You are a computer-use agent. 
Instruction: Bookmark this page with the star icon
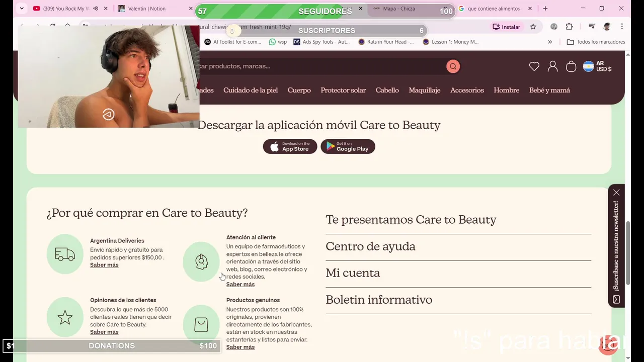tap(533, 27)
